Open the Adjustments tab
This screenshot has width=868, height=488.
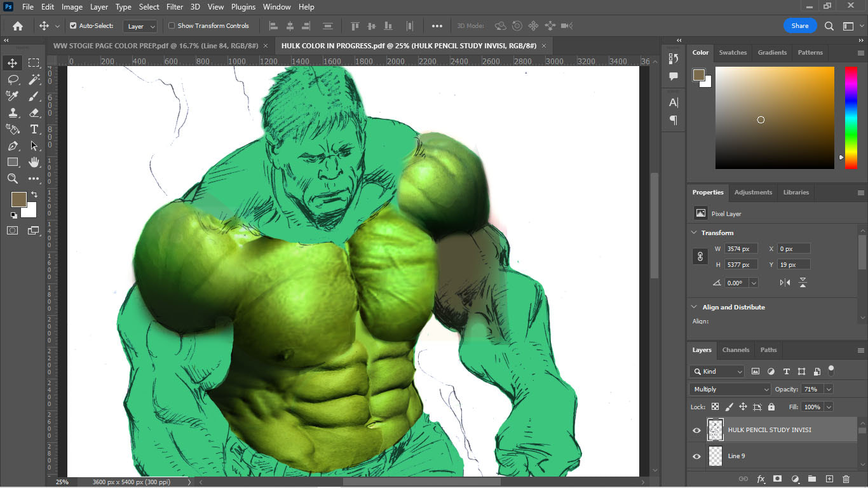753,193
